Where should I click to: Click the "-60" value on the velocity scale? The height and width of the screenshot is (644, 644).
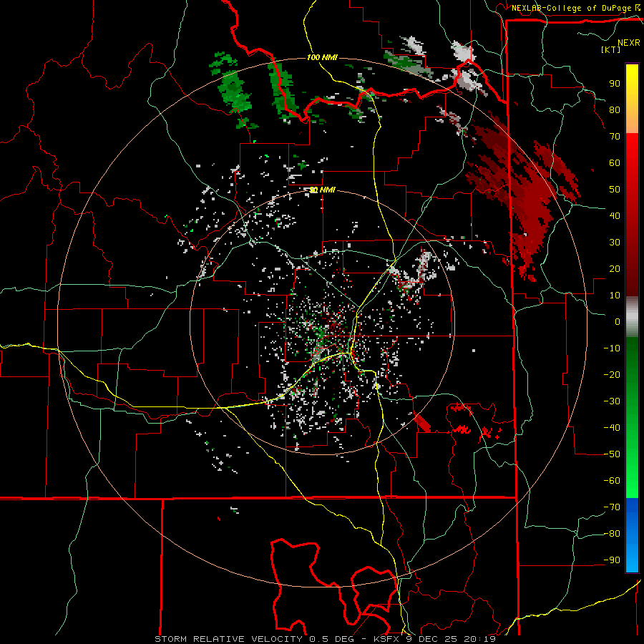pos(612,481)
